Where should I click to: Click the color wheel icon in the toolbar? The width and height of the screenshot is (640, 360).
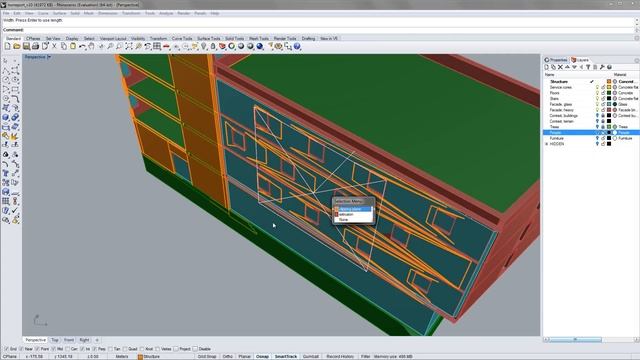[232, 47]
